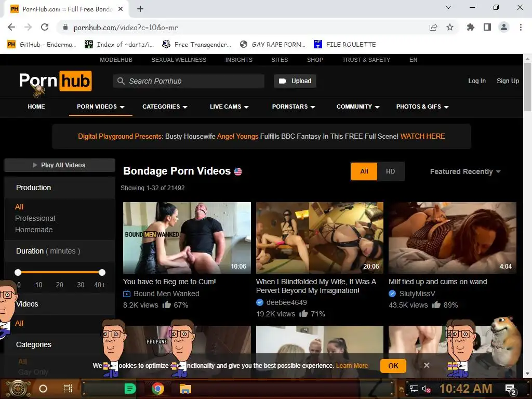
Task: Switch to Chrome from the taskbar
Action: pos(158,389)
